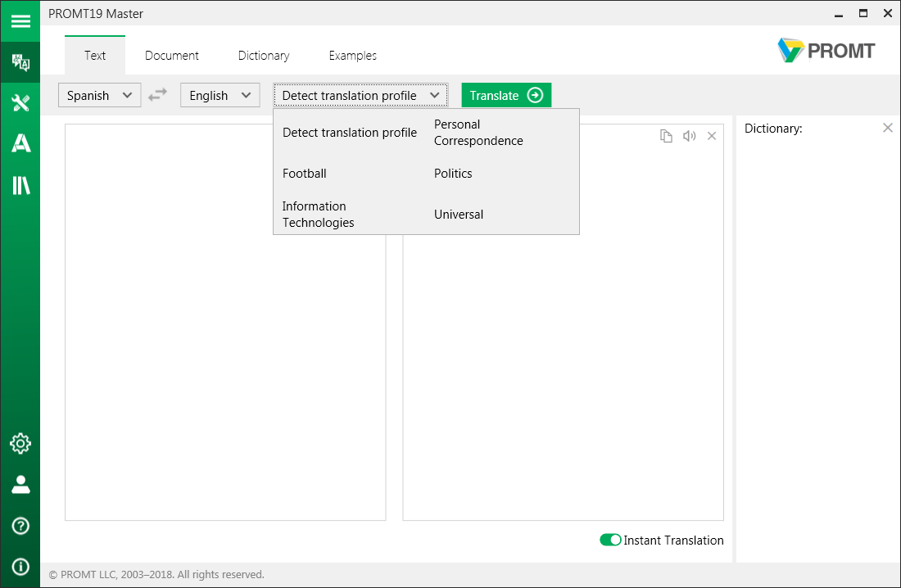
Task: Maximize the PROMT19 Master window
Action: point(863,14)
